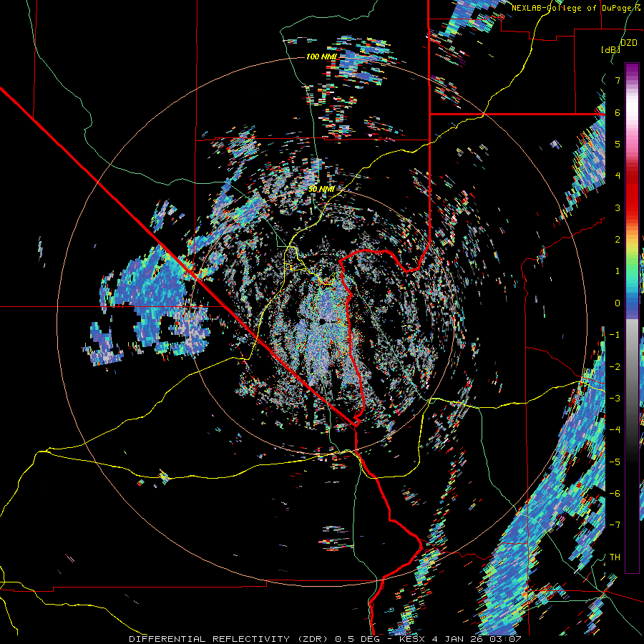Click the color scale value 6
The image size is (644, 644).
point(618,112)
